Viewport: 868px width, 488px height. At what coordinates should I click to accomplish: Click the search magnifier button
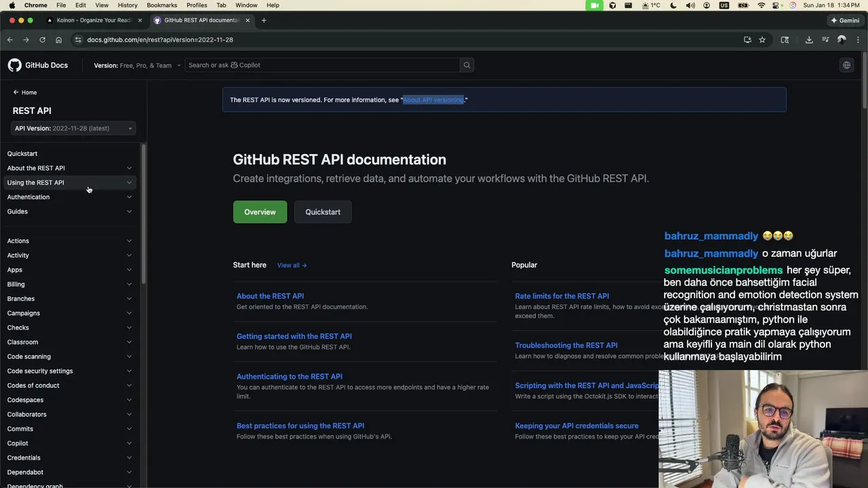point(467,65)
